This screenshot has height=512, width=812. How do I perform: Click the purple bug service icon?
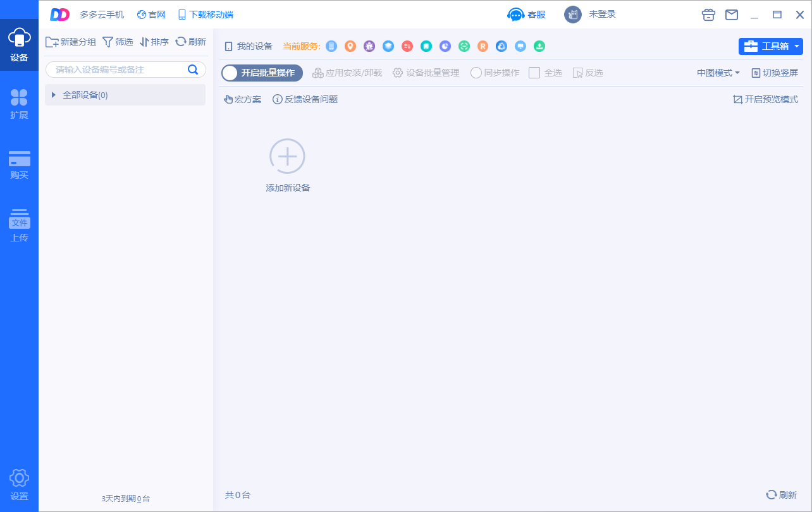coord(369,46)
